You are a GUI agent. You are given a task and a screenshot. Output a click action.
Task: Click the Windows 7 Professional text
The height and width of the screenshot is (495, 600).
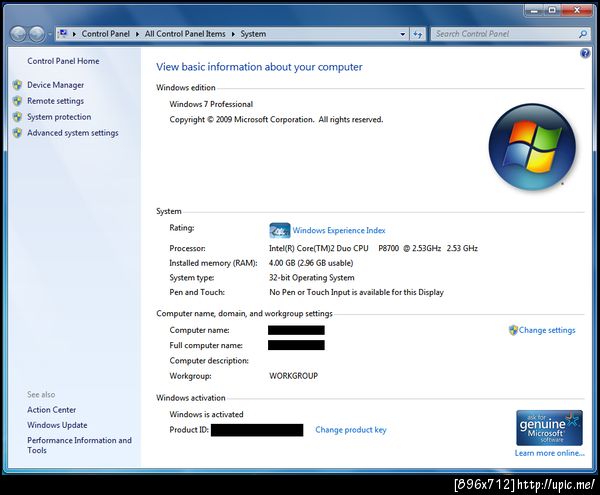[x=211, y=104]
